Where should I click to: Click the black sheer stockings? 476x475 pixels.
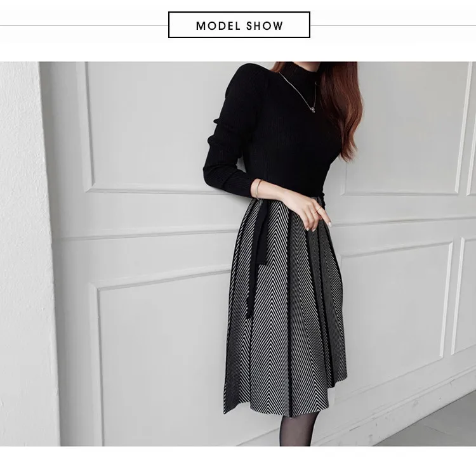297,429
